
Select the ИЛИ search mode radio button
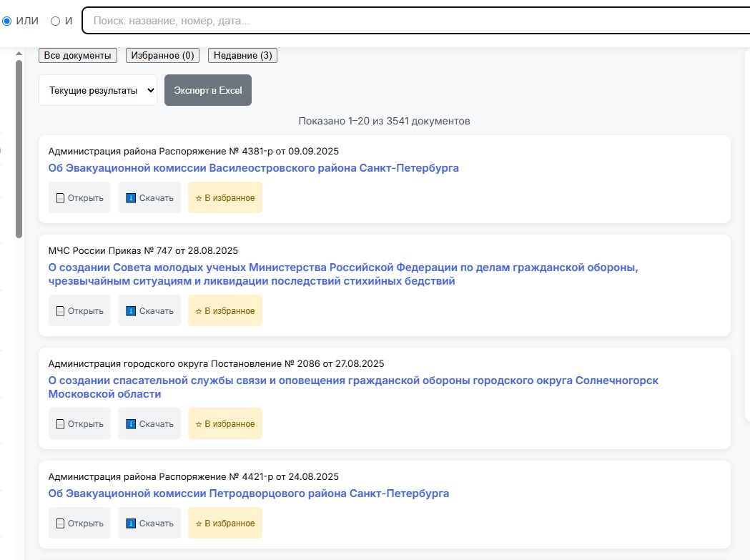[7, 21]
